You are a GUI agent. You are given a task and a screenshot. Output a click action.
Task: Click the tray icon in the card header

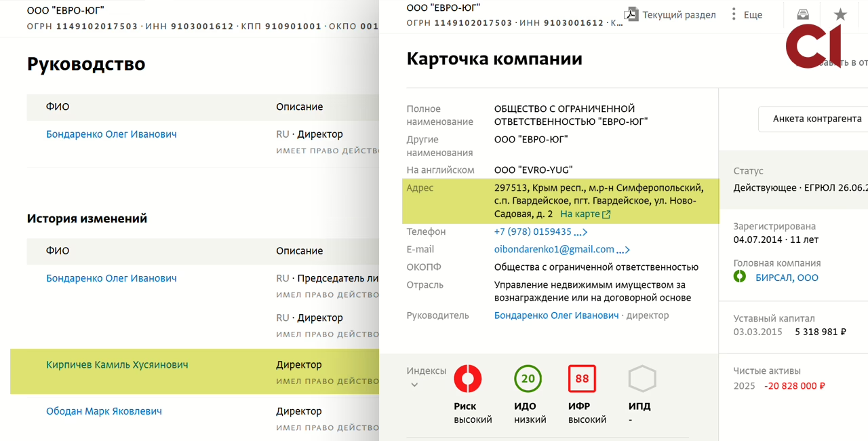pyautogui.click(x=803, y=14)
